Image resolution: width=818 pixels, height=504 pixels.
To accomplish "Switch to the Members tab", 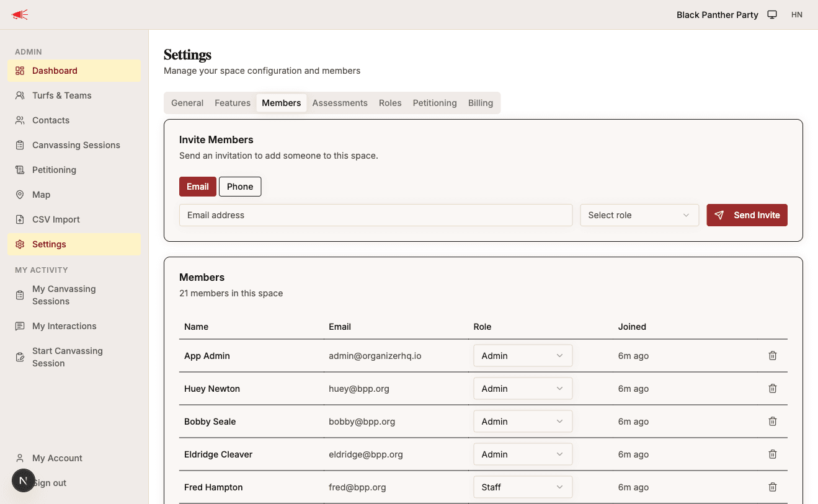I will tap(282, 103).
